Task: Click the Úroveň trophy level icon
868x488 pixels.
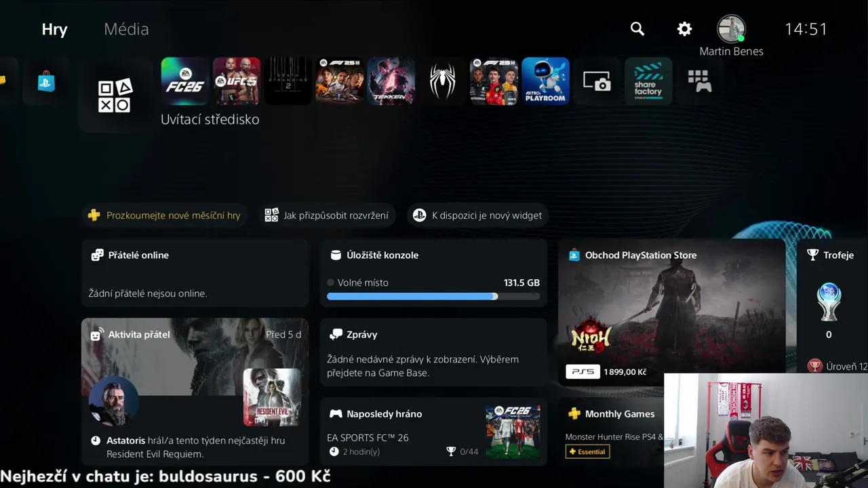Action: [x=815, y=366]
